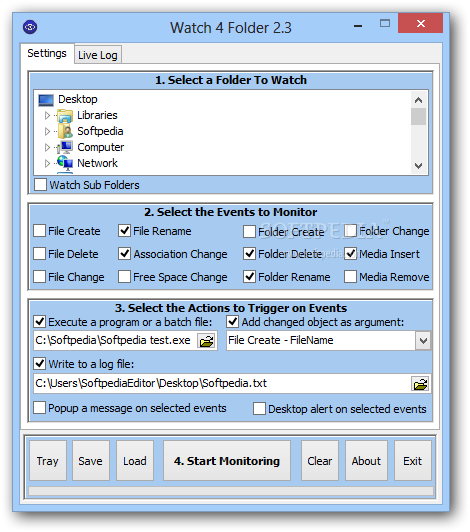Click the Load button
Screen dimensions: 470x532
coord(135,461)
